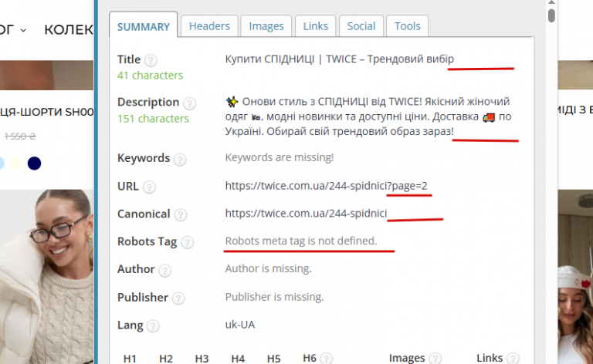Viewport: 593px width, 364px height.
Task: Click the H2 heading column label
Action: tap(166, 359)
